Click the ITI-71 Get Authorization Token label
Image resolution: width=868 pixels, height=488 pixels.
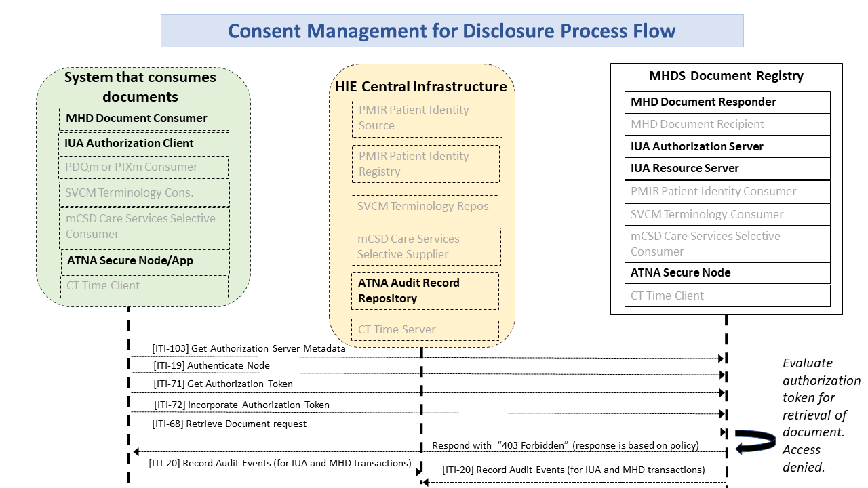(223, 384)
